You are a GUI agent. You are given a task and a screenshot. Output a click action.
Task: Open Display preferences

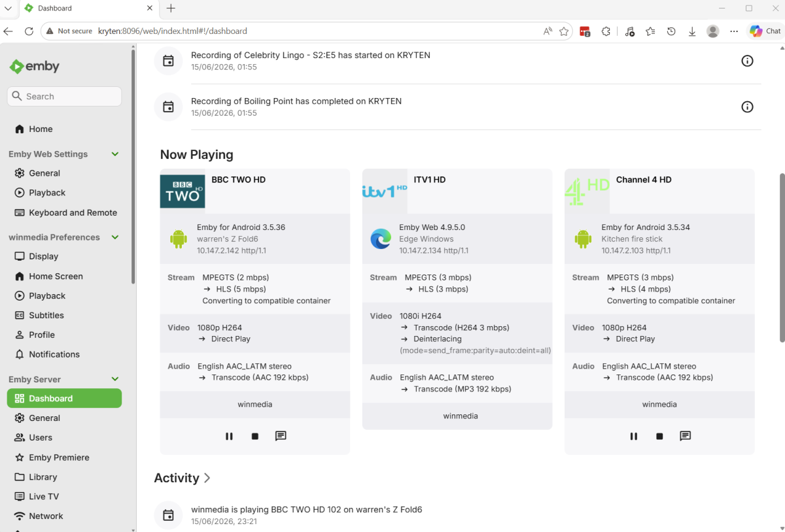coord(64,256)
